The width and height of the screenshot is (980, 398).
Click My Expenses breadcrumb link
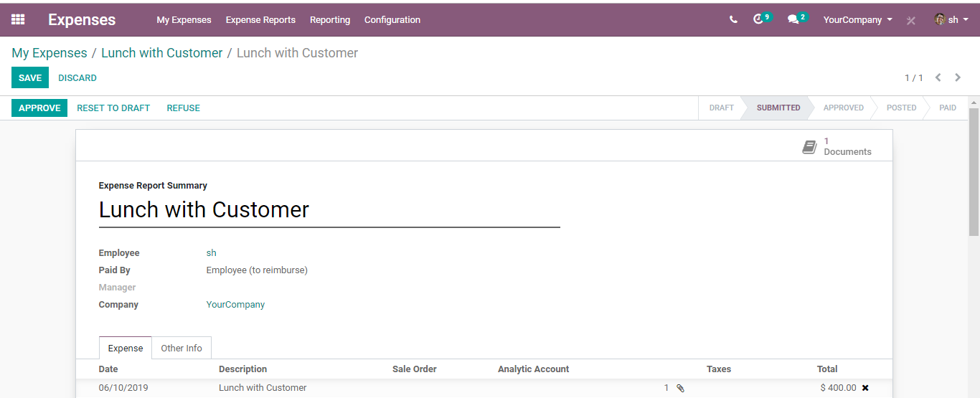[50, 53]
